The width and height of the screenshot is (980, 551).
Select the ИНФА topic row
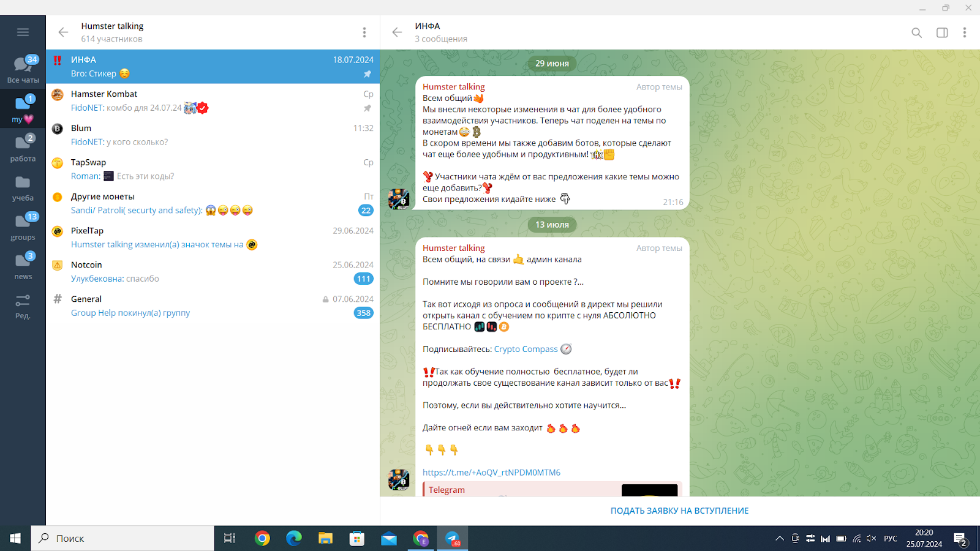(213, 67)
